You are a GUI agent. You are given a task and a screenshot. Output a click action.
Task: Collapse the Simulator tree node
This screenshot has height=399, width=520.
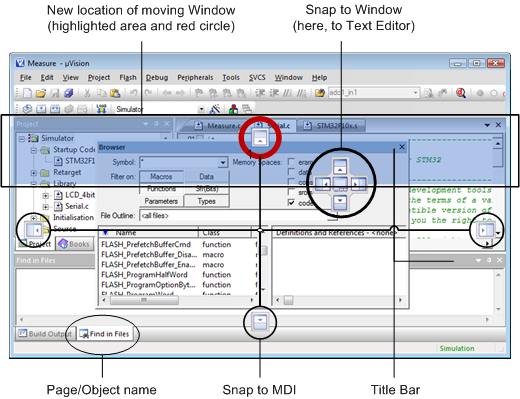click(x=22, y=138)
